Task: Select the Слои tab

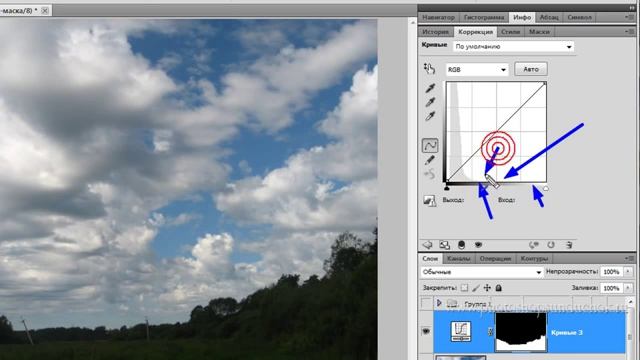Action: point(430,258)
